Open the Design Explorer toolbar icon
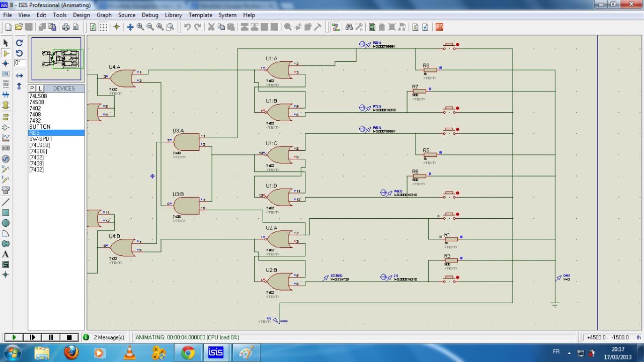 pos(372,27)
